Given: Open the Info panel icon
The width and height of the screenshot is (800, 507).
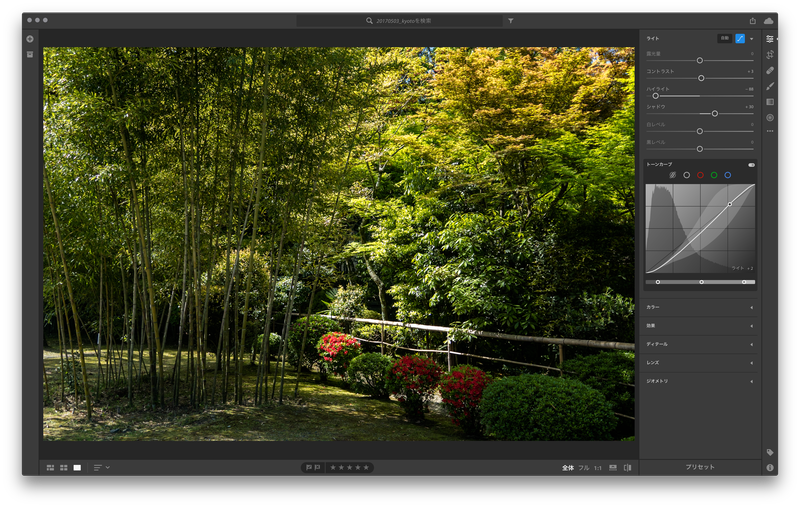Looking at the screenshot, I should click(x=770, y=467).
